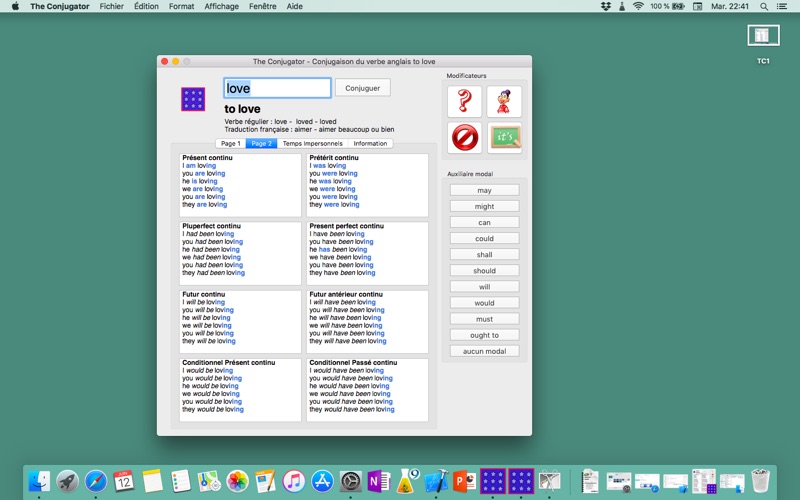Image resolution: width=800 pixels, height=500 pixels.
Task: Open Pages in the Dock
Action: pos(265,481)
